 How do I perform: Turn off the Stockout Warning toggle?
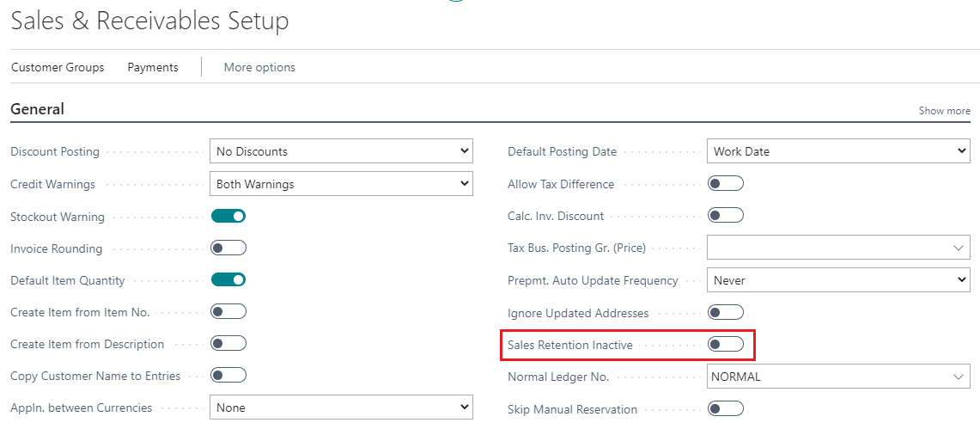tap(228, 216)
